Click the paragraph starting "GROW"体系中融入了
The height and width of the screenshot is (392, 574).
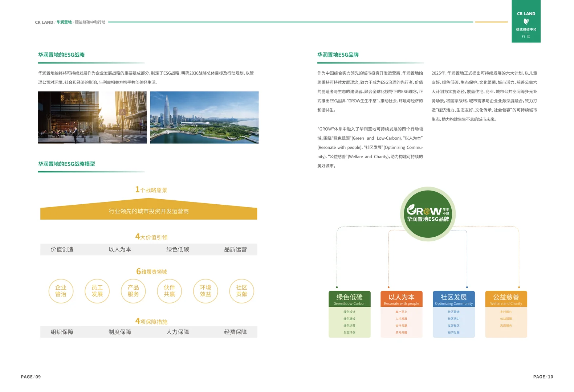(370, 147)
